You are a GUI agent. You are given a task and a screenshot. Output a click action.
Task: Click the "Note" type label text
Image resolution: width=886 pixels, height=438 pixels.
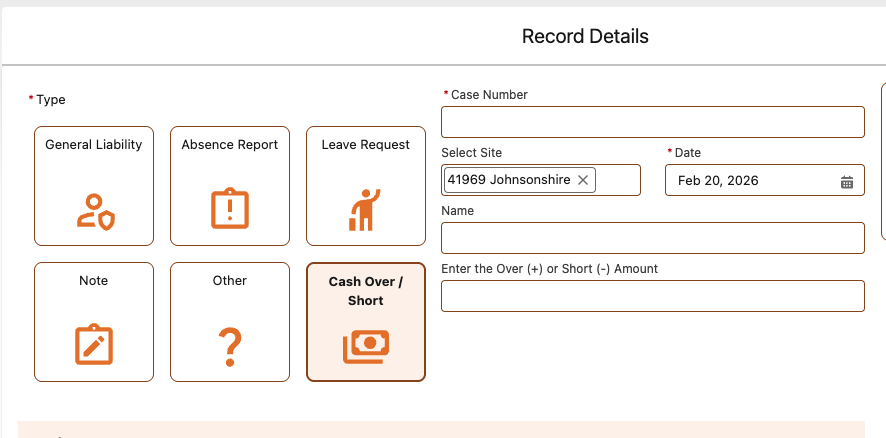(94, 281)
